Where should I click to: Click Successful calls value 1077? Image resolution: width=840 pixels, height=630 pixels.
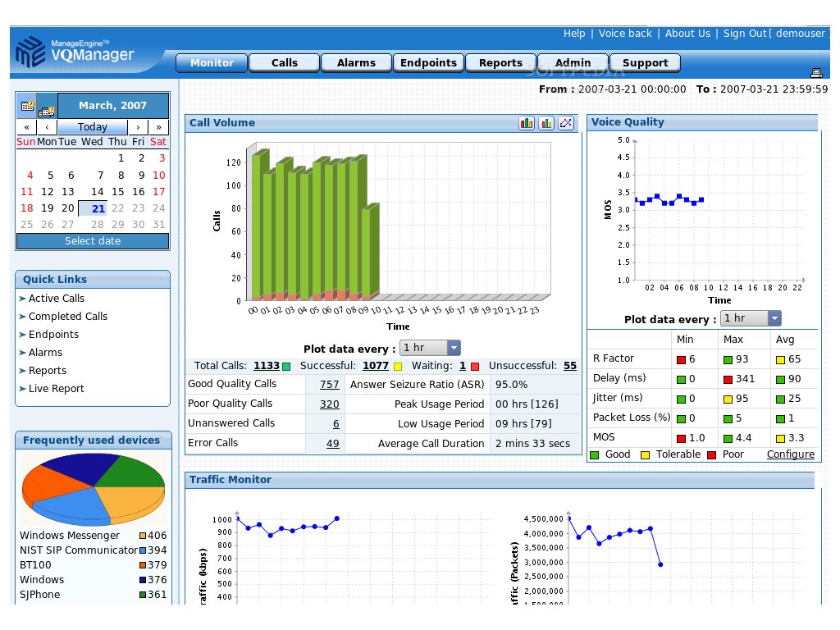point(376,366)
